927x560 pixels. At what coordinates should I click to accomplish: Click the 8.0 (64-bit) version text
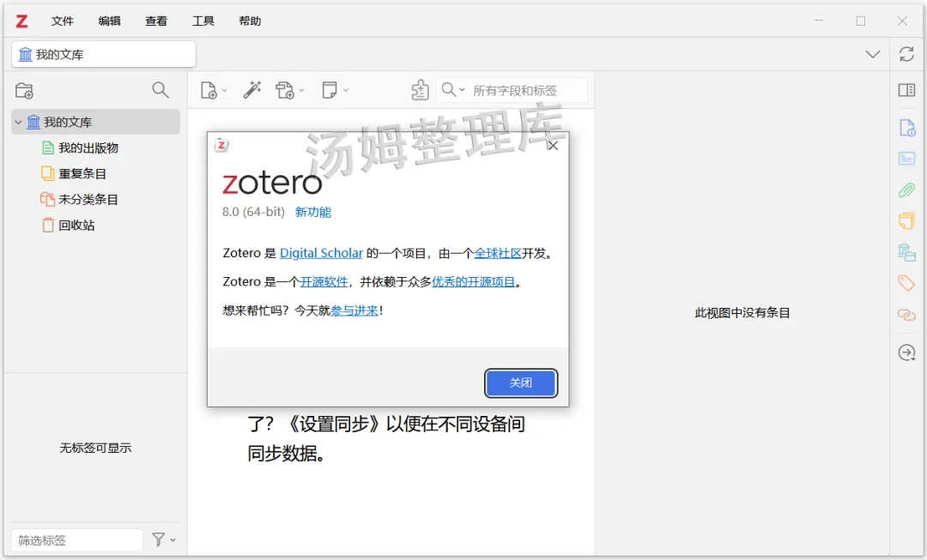tap(253, 212)
